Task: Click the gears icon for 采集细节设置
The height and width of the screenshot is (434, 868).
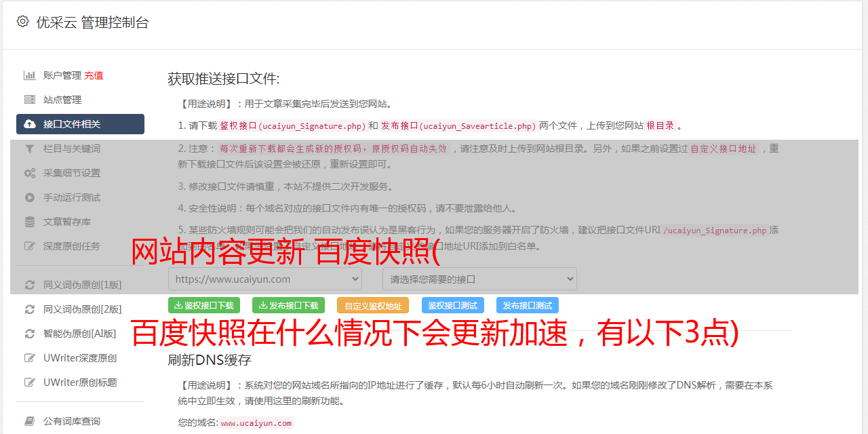Action: (x=30, y=173)
